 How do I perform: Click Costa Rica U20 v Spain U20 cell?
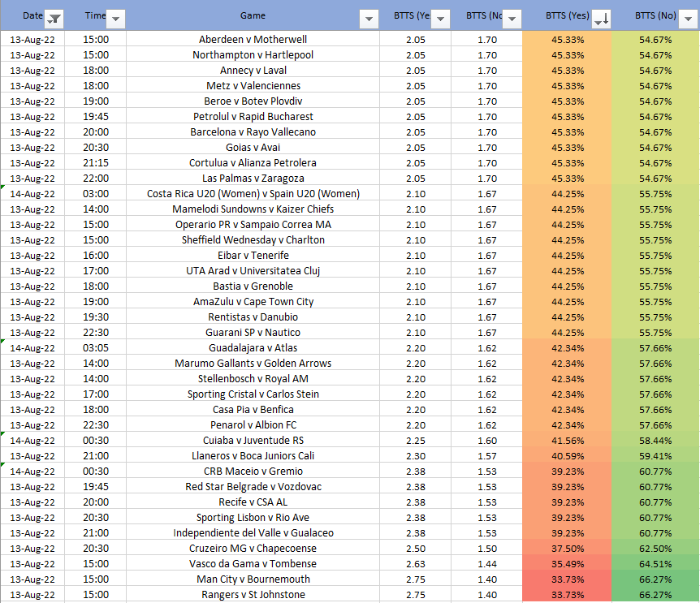[x=253, y=194]
